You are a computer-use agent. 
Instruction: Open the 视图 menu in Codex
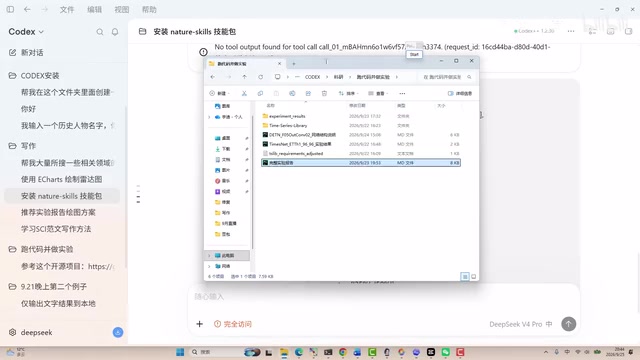pos(122,9)
